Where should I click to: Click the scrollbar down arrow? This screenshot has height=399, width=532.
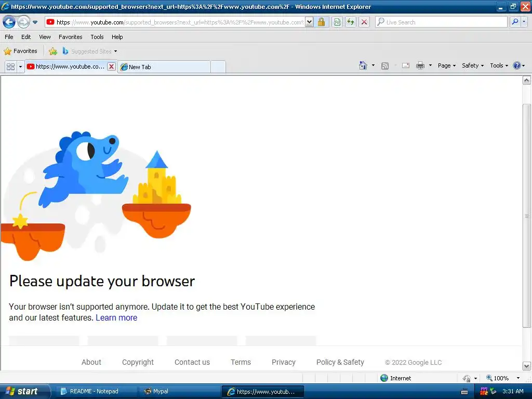[527, 366]
